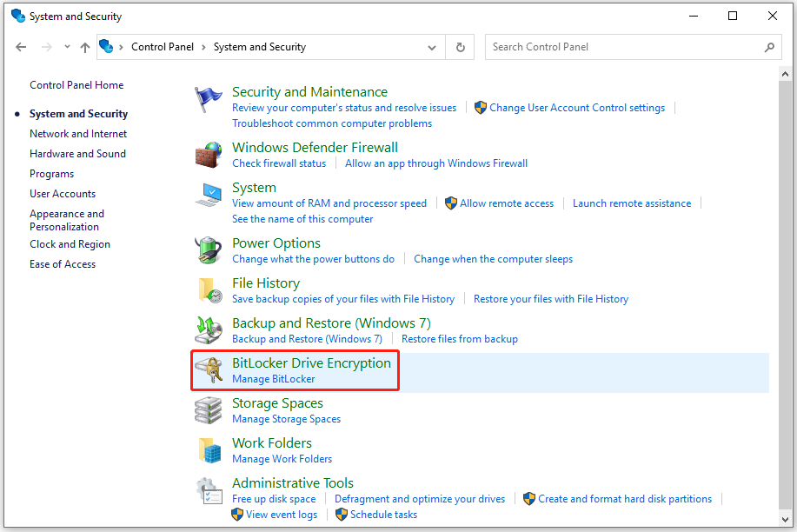Open Create and format hard disk partitions
This screenshot has height=532, width=797.
tap(625, 499)
